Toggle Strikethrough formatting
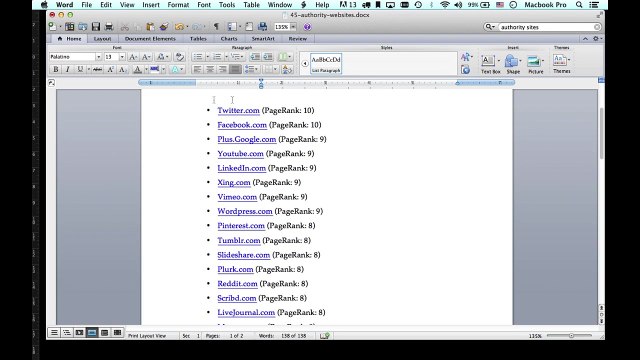The height and width of the screenshot is (360, 640). pyautogui.click(x=97, y=70)
